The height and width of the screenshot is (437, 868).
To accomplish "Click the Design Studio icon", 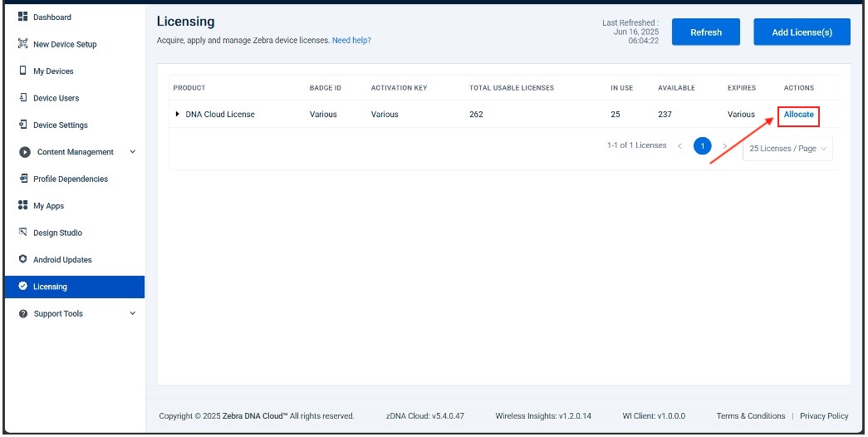I will [x=22, y=233].
